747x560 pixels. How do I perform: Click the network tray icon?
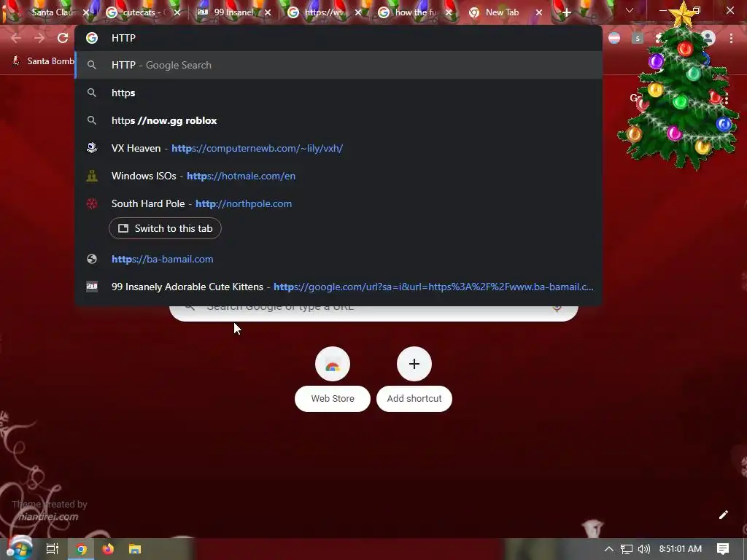coord(627,549)
